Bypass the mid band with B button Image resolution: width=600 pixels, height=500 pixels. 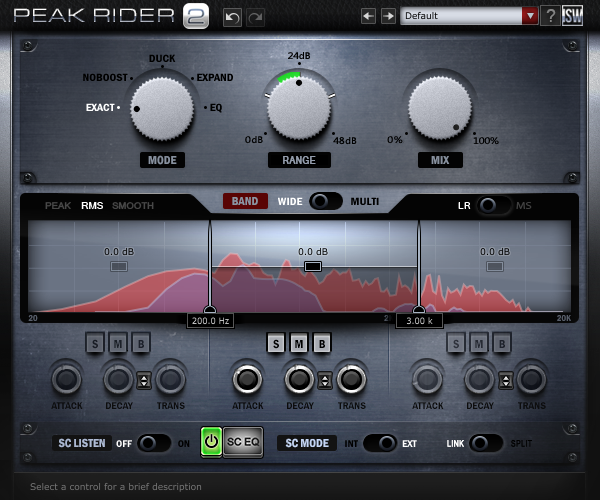322,344
